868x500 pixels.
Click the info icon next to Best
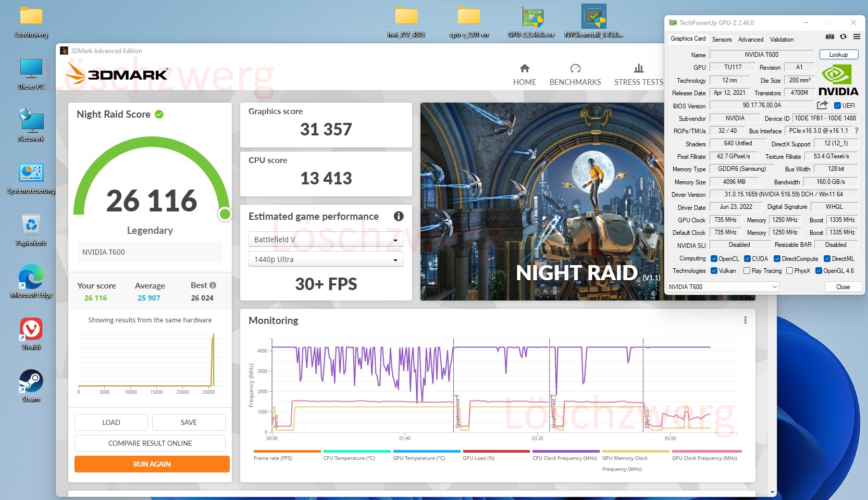pos(213,285)
